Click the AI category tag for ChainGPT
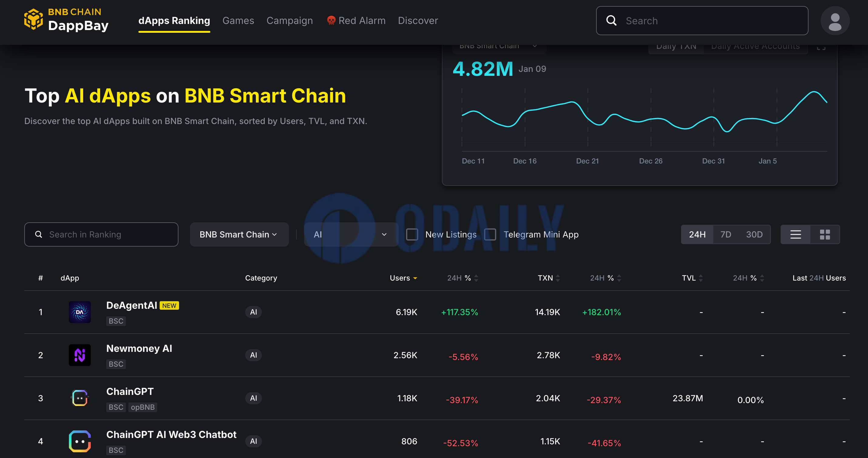 tap(253, 398)
